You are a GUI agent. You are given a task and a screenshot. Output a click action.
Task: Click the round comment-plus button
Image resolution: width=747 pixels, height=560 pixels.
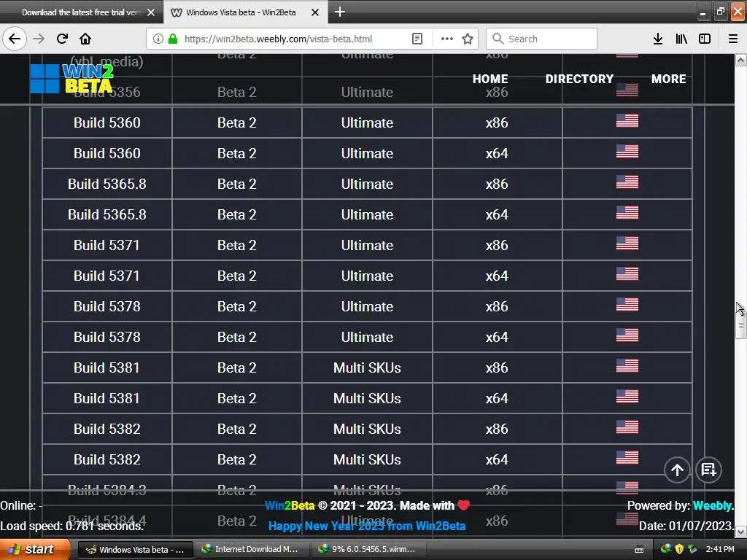pyautogui.click(x=709, y=470)
